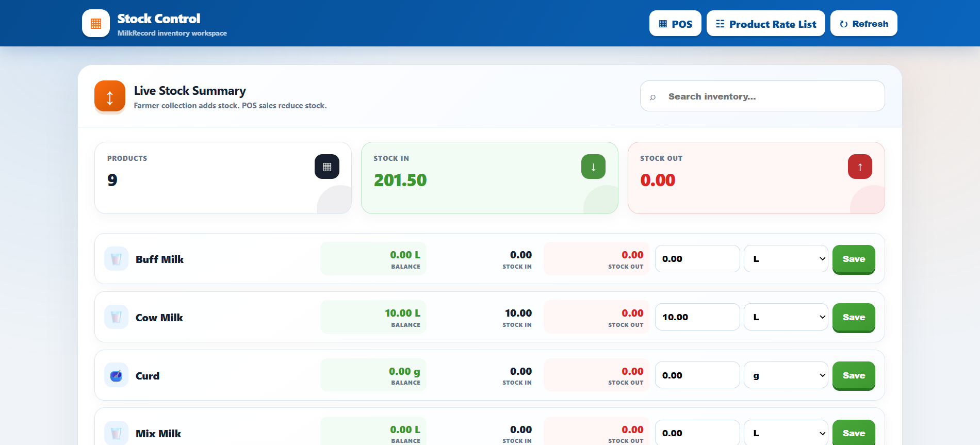The image size is (980, 445).
Task: Click the Products card grid icon
Action: (x=327, y=167)
